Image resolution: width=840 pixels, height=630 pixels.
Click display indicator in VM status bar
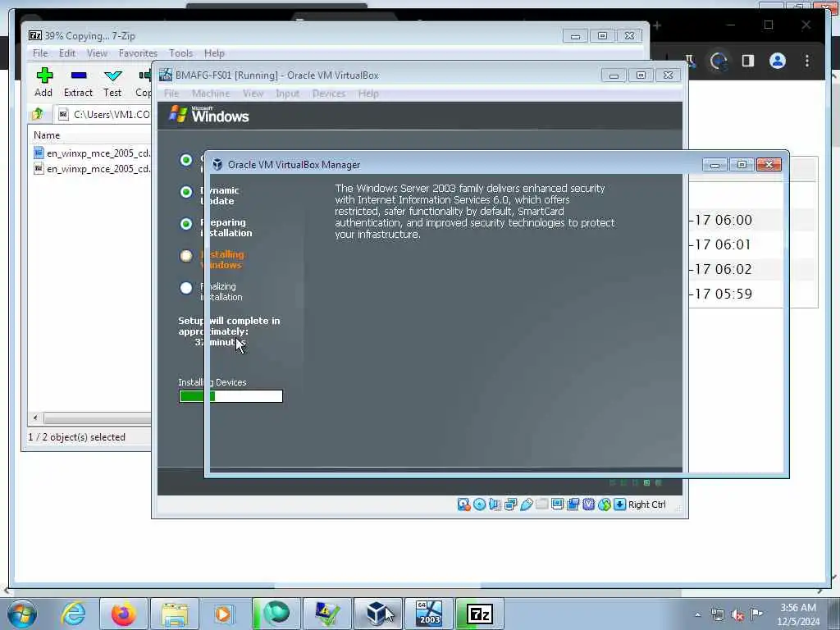pos(557,504)
